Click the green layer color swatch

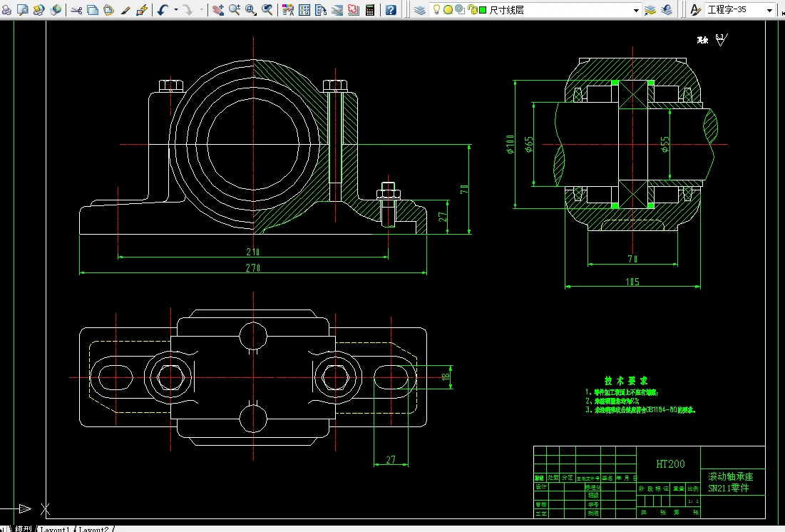(x=483, y=10)
